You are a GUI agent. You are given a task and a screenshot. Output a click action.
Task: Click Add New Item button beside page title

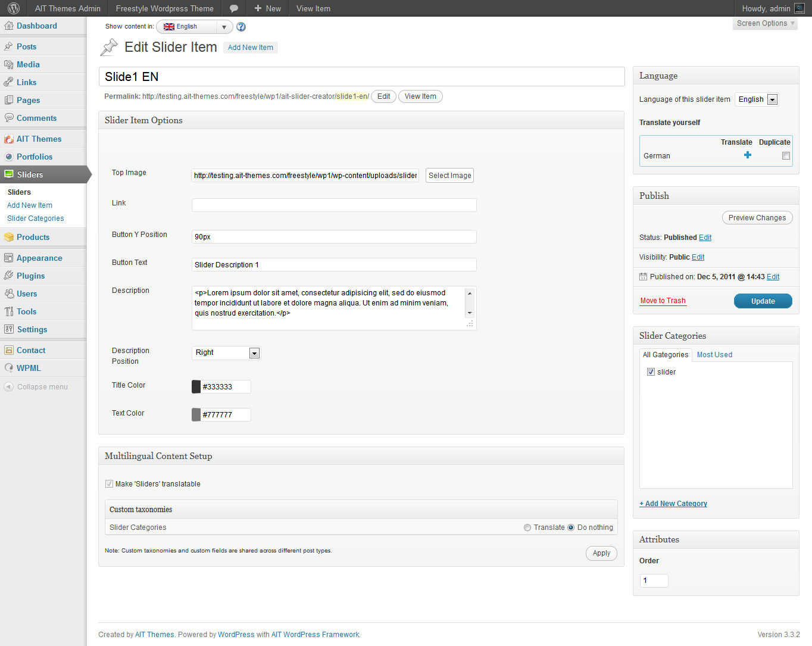tap(251, 48)
